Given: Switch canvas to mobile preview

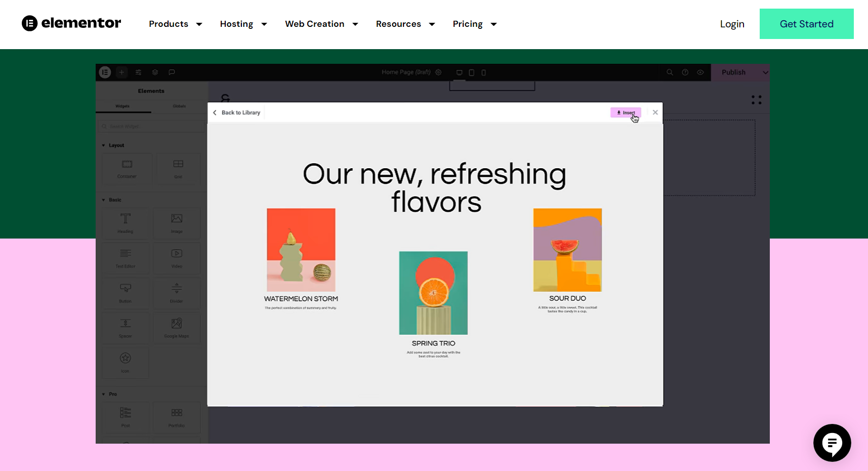Looking at the screenshot, I should pos(483,72).
